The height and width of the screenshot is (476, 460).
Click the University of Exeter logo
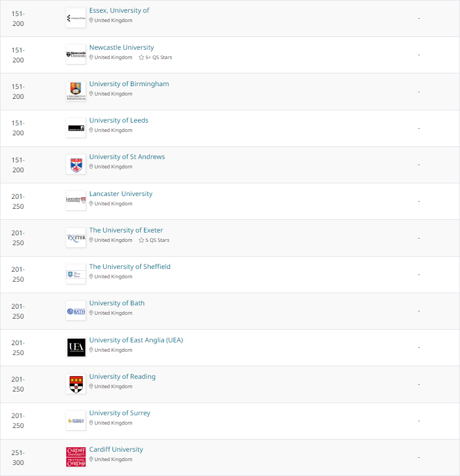[76, 237]
